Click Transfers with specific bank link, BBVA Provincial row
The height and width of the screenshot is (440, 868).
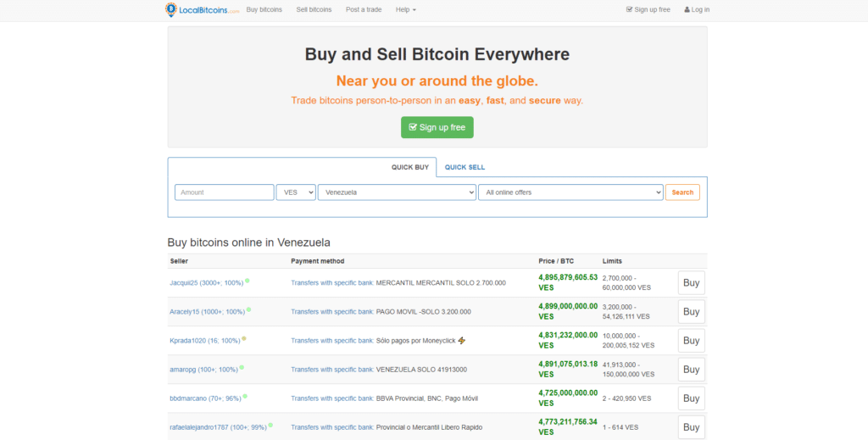tap(332, 398)
